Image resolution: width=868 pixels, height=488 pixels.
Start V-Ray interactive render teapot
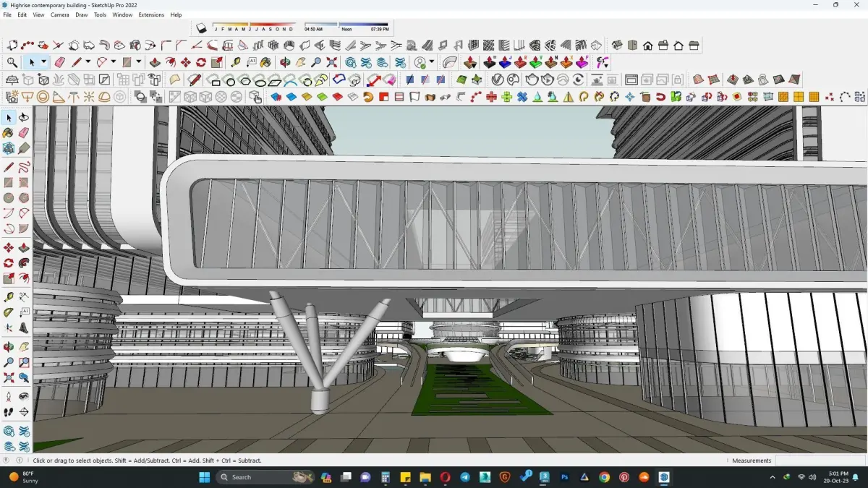548,80
